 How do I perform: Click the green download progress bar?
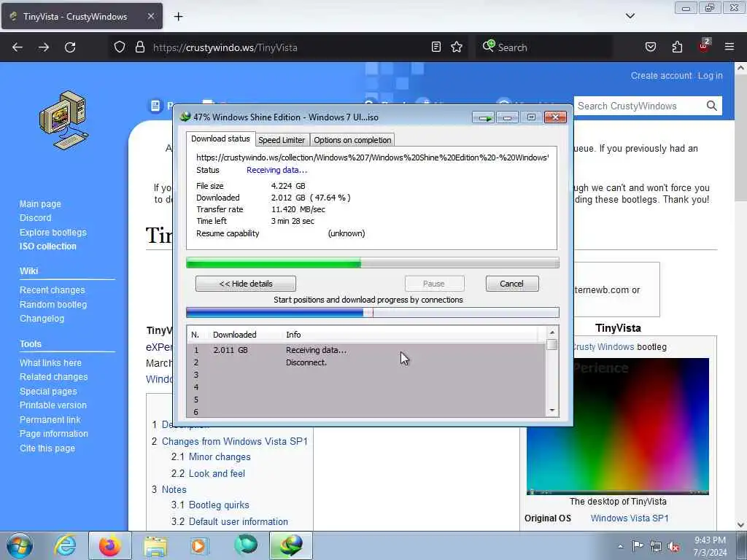[x=373, y=262]
